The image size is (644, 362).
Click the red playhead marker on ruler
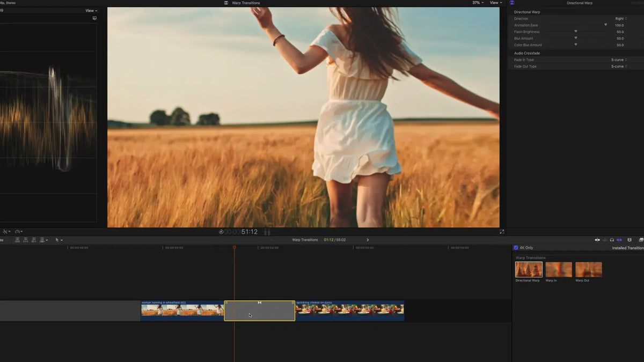point(234,247)
